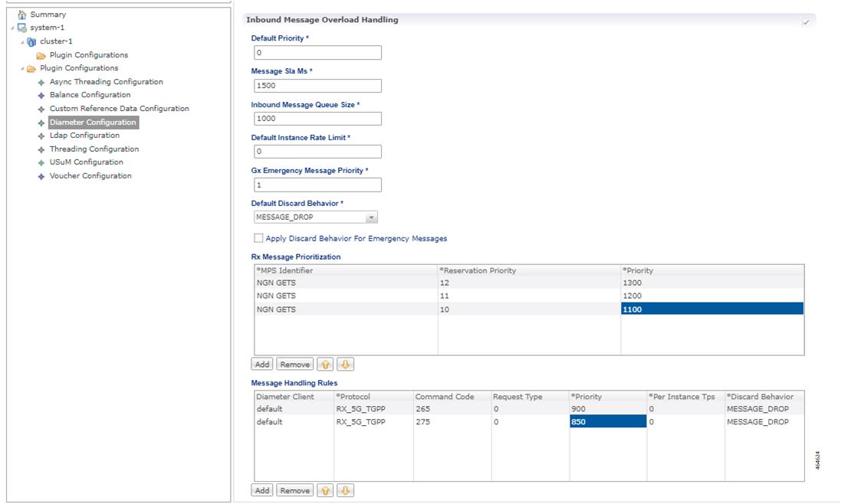841x504 pixels.
Task: Add a Rx Message Prioritization row
Action: point(262,365)
